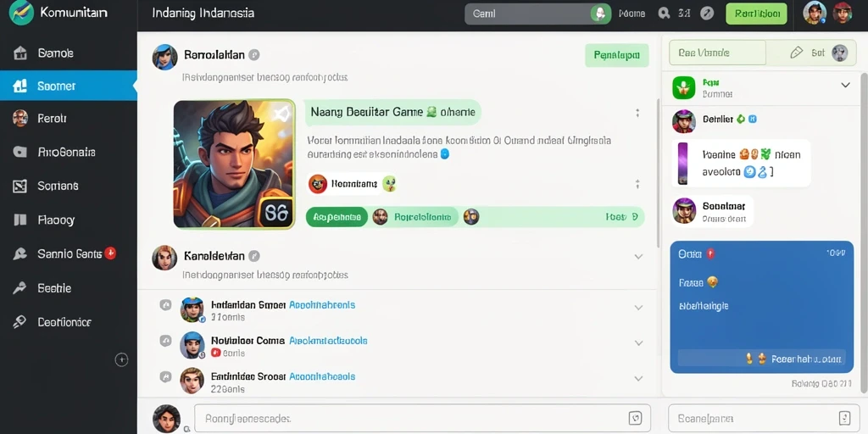Open the red-hat avatar at top right

(x=843, y=12)
